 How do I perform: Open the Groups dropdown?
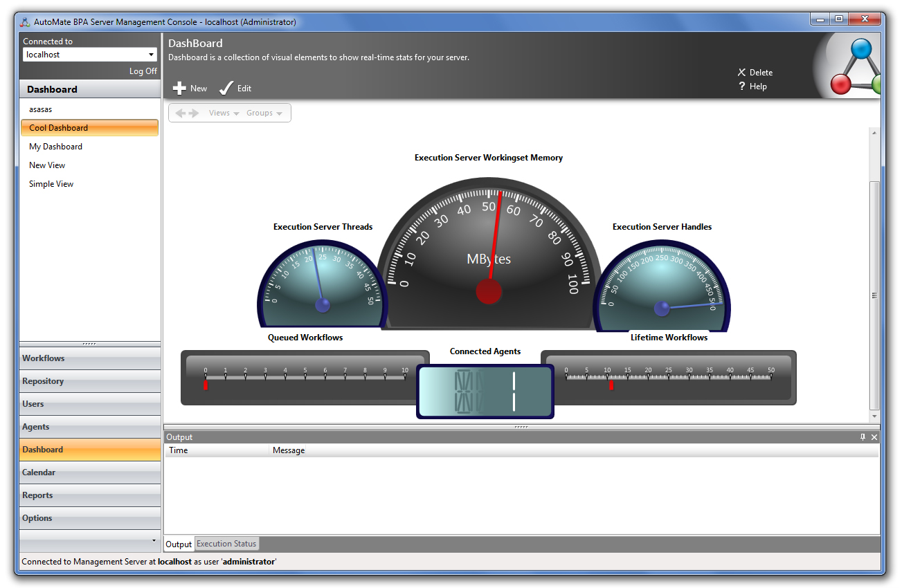point(262,112)
